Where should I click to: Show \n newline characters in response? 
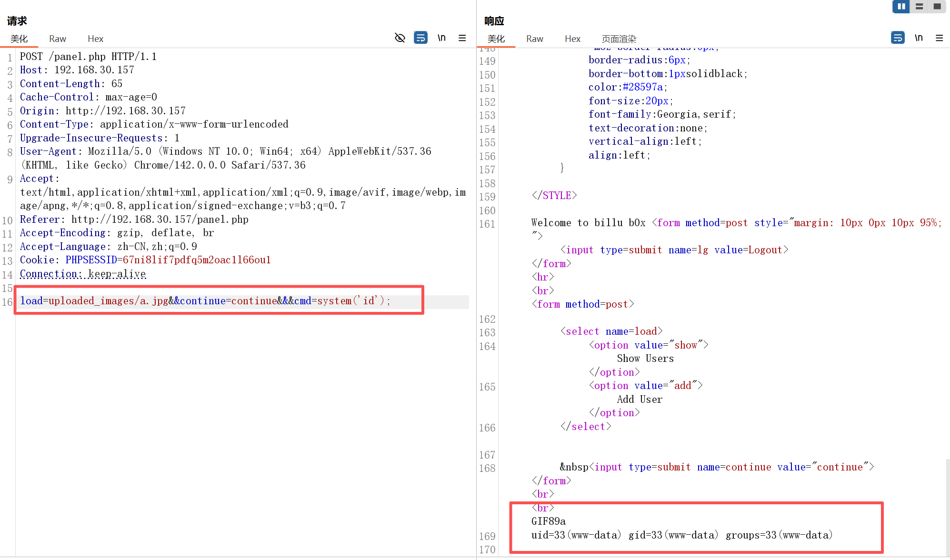[x=919, y=38]
